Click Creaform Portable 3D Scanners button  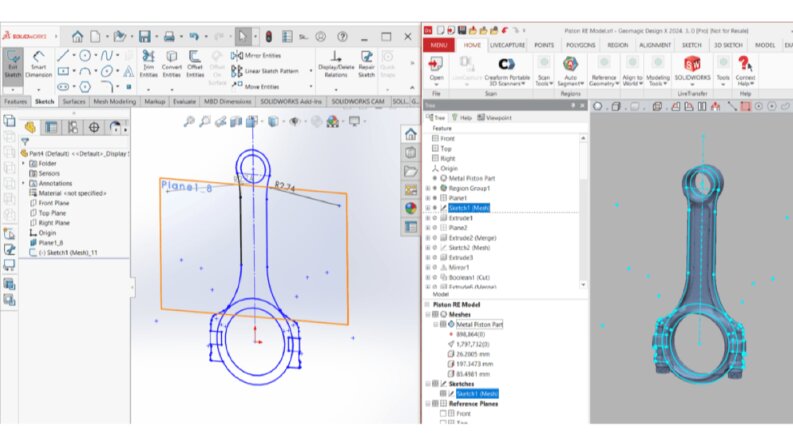pyautogui.click(x=507, y=71)
